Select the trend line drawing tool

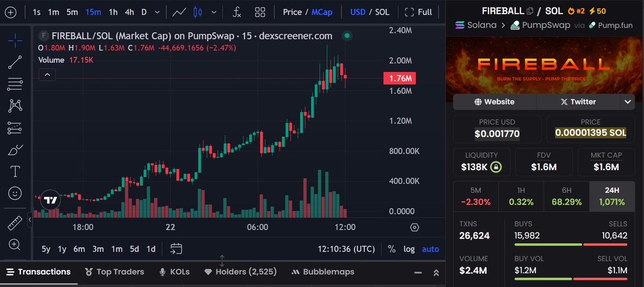pos(15,62)
